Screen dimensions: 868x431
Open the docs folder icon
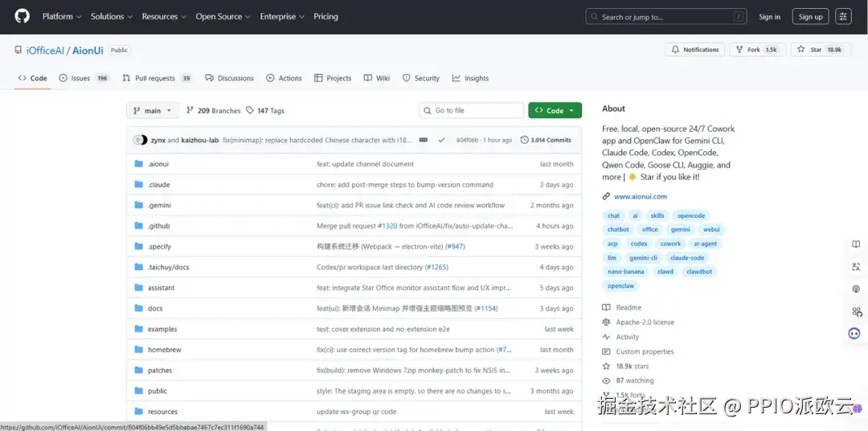tap(138, 309)
